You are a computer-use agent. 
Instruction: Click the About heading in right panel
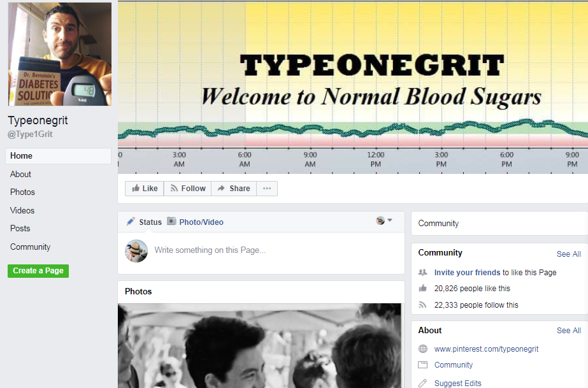[x=430, y=330]
